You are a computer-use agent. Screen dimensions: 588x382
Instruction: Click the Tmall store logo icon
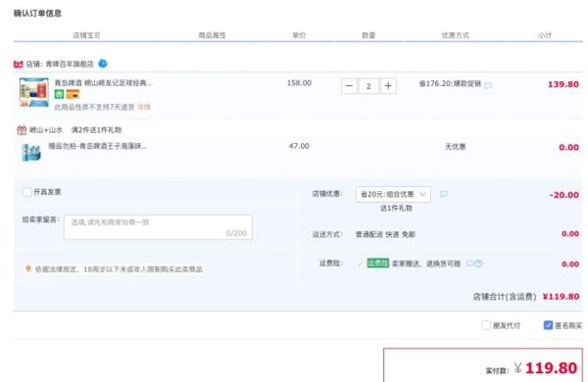coord(19,65)
